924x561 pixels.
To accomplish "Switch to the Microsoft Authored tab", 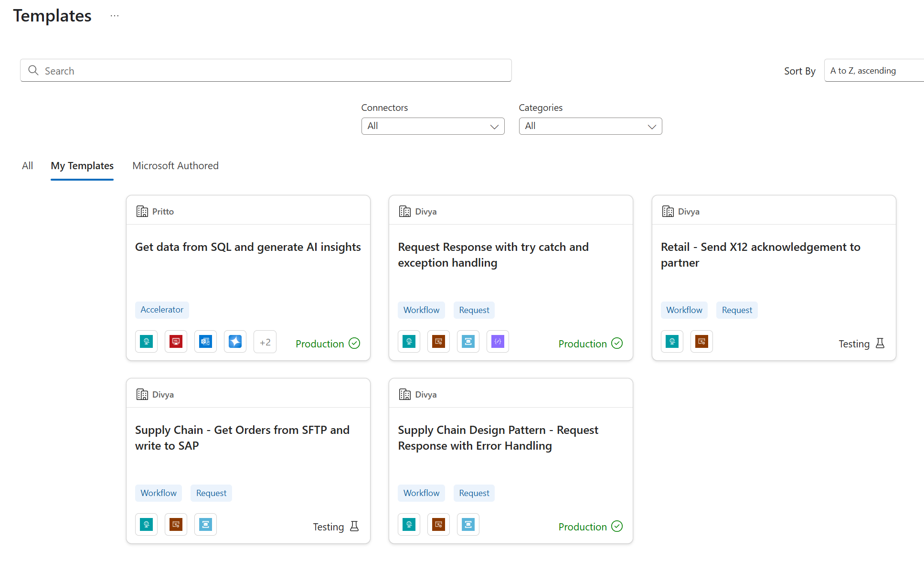I will (x=175, y=165).
